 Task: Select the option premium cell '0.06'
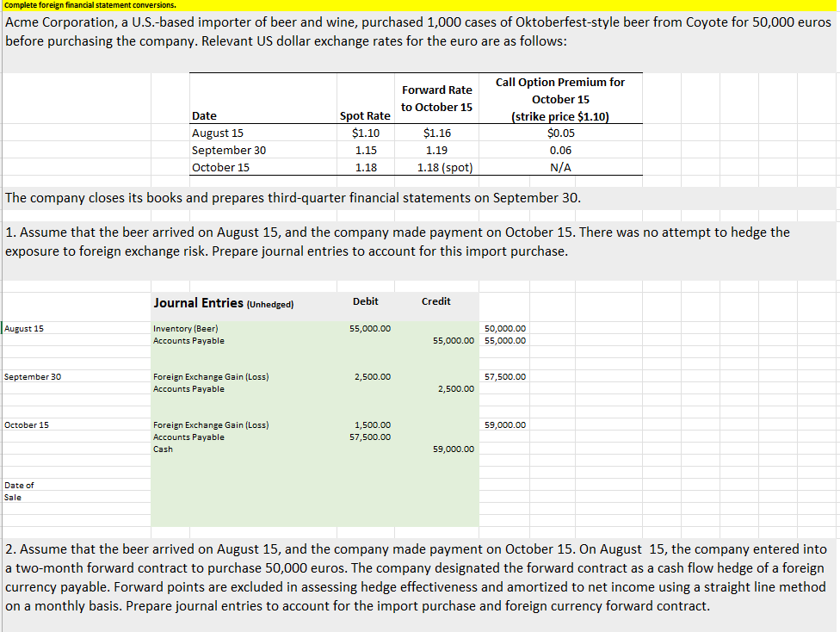tap(560, 150)
